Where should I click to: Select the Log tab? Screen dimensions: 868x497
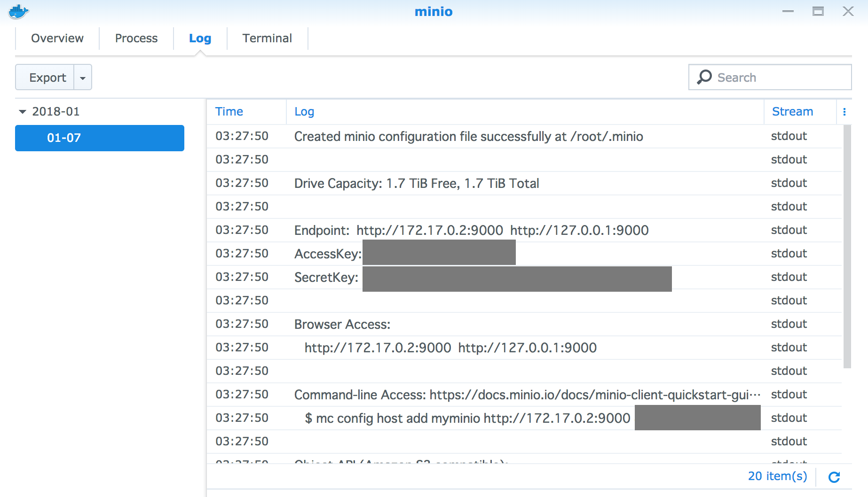tap(200, 38)
